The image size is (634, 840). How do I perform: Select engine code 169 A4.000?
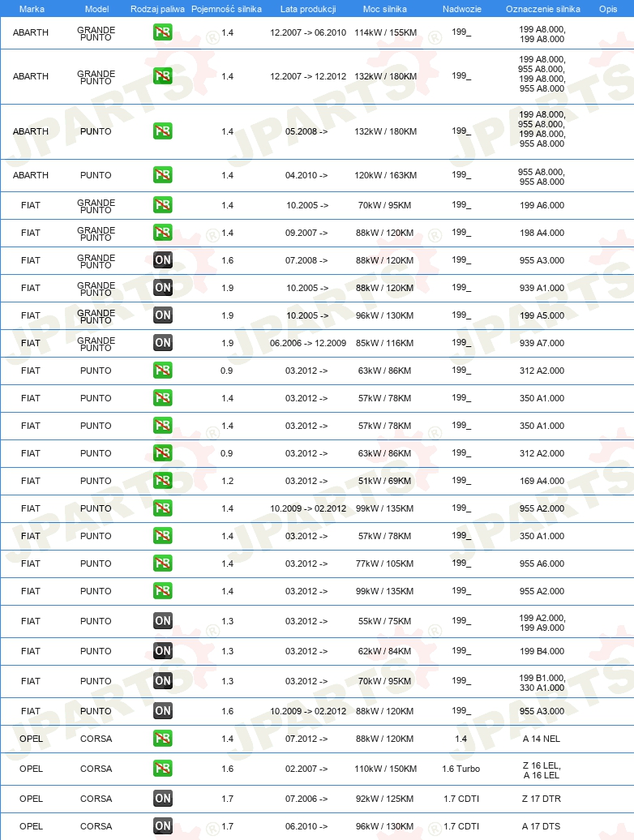tap(542, 481)
